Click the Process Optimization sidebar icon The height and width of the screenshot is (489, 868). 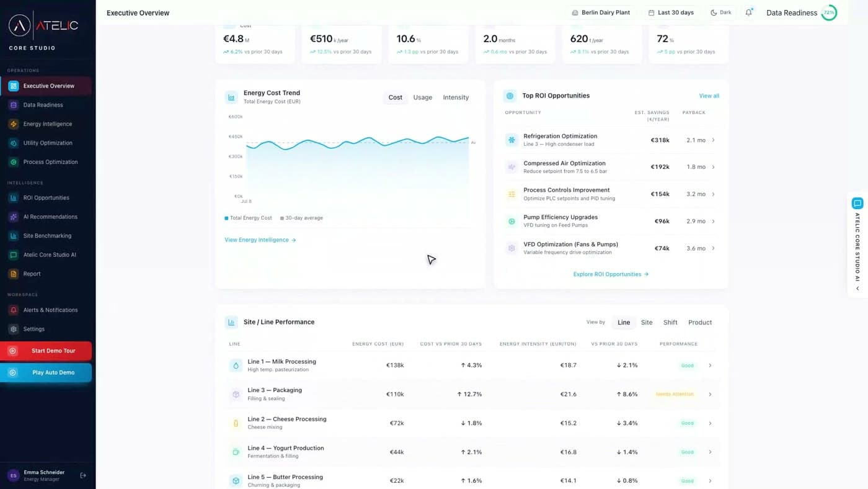pos(14,162)
